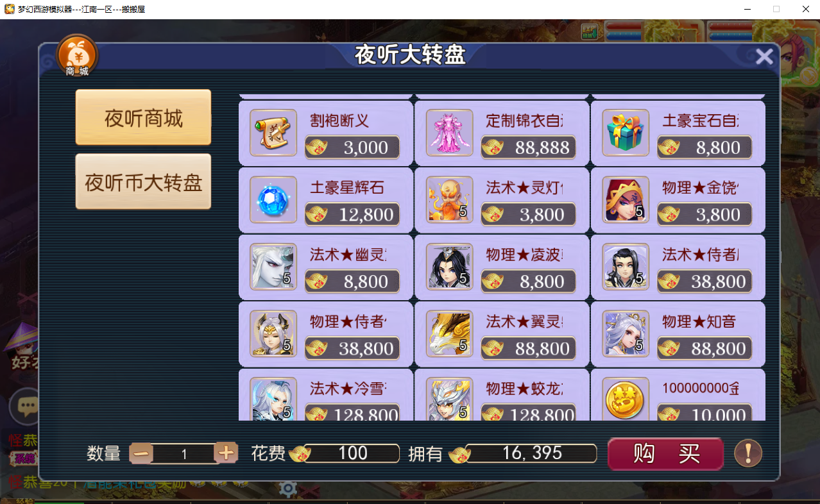820x504 pixels.
Task: Select the 物理★知音 pet entry
Action: coord(678,334)
